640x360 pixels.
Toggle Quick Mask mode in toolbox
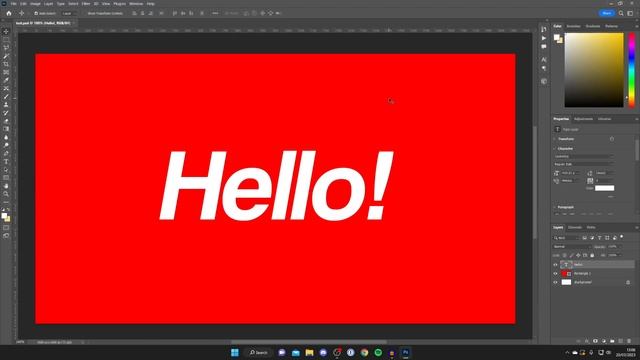(6, 228)
